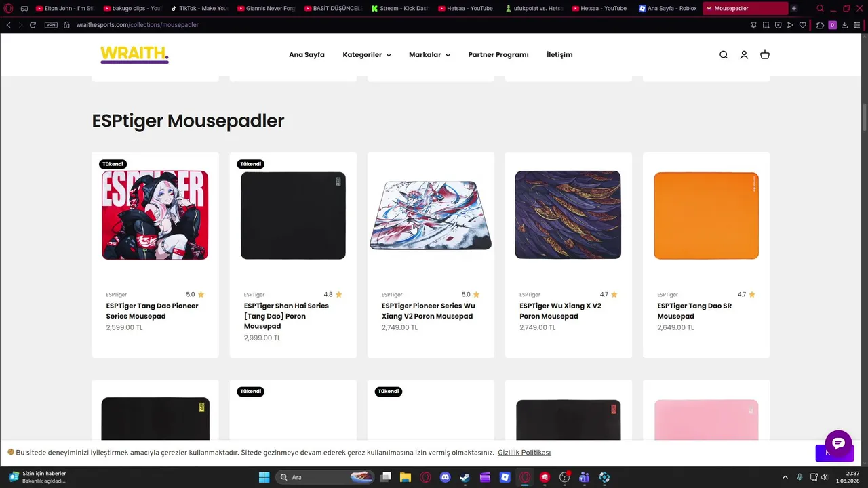868x488 pixels.
Task: Open the Windows Start menu
Action: tap(264, 477)
